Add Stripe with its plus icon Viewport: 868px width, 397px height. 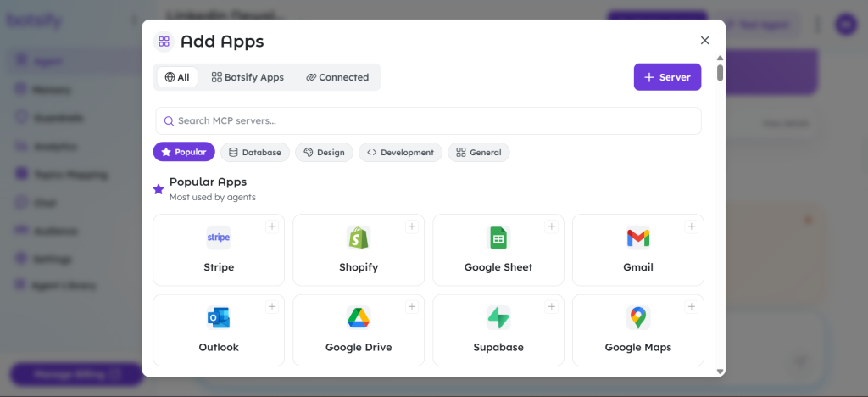(272, 226)
